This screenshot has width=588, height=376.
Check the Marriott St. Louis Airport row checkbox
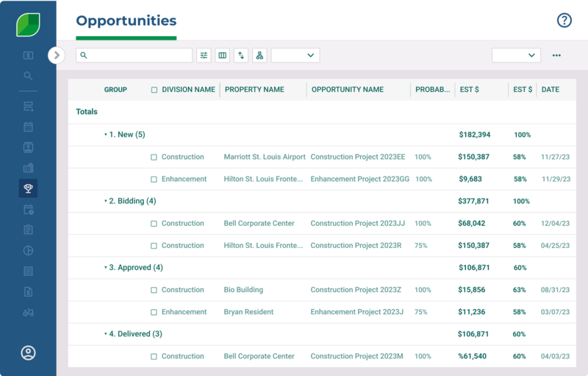point(154,157)
